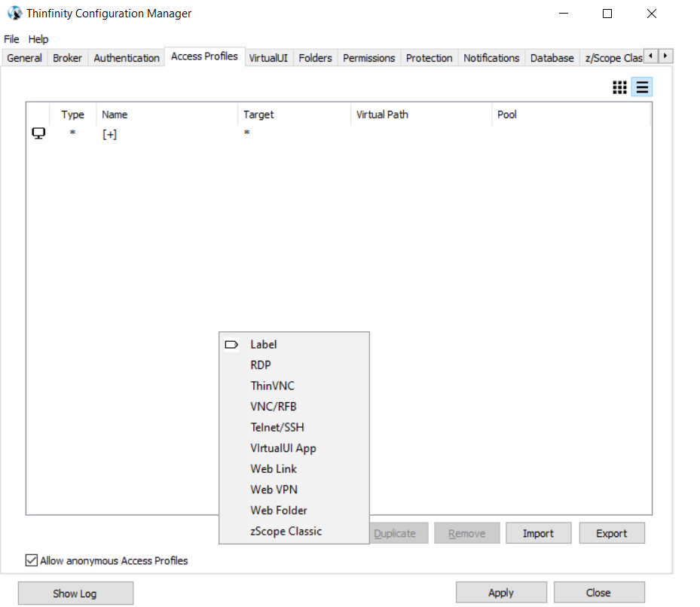Toggle Allow anonymous Access Profiles checkbox

(31, 560)
